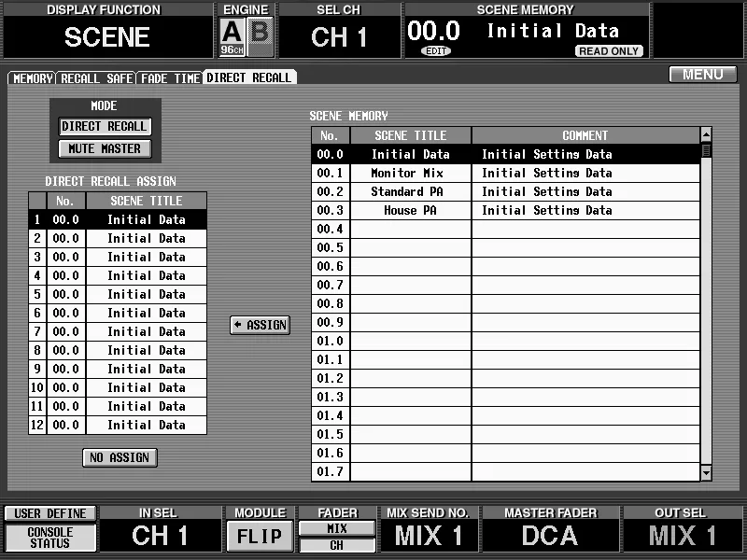Enable MUTE MASTER mode
Screen dimensions: 747x560
point(105,148)
